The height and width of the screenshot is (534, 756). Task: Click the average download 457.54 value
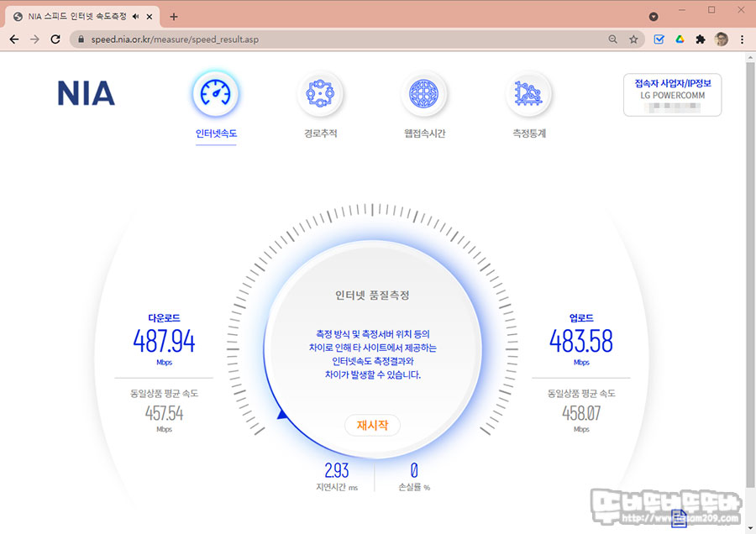click(x=164, y=413)
